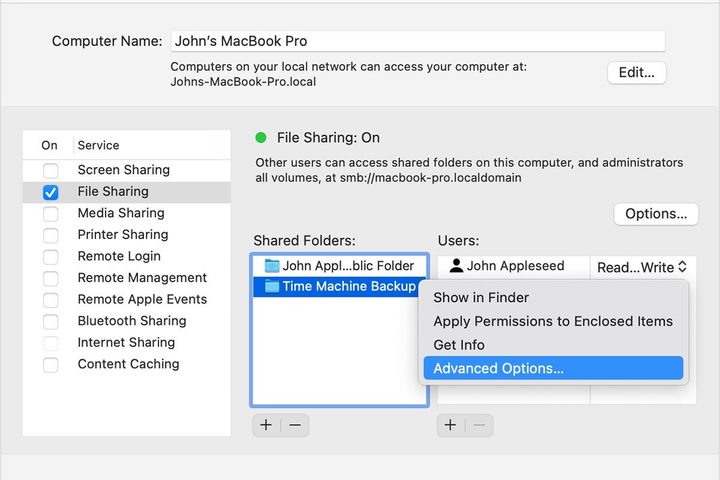
Task: Enable the Remote Management checkbox
Action: pyautogui.click(x=51, y=278)
